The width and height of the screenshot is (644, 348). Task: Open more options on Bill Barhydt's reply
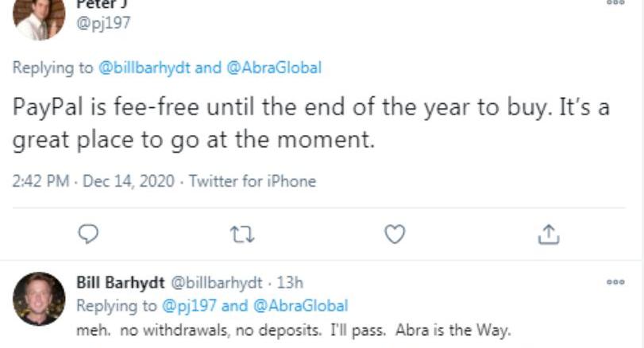(x=615, y=282)
